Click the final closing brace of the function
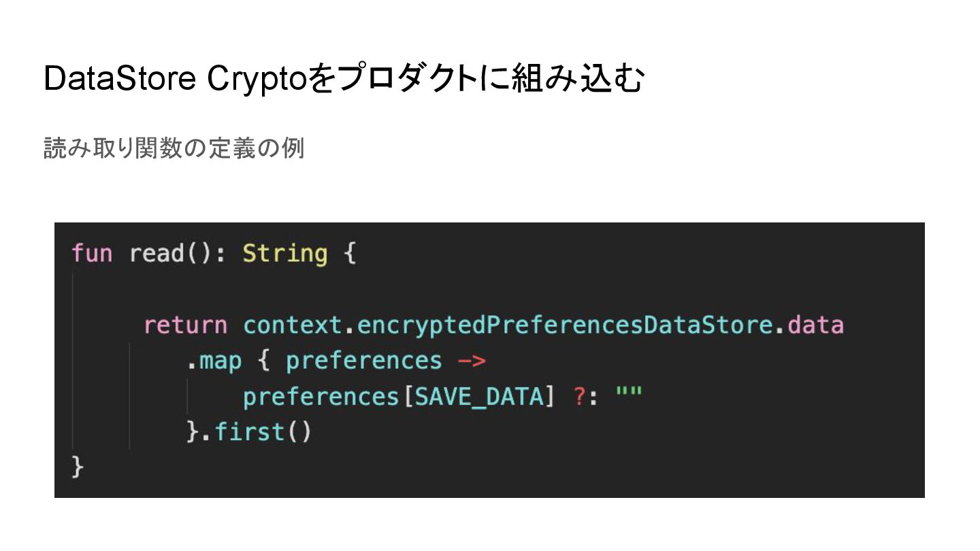Screen dimensions: 980x551 [x=78, y=467]
